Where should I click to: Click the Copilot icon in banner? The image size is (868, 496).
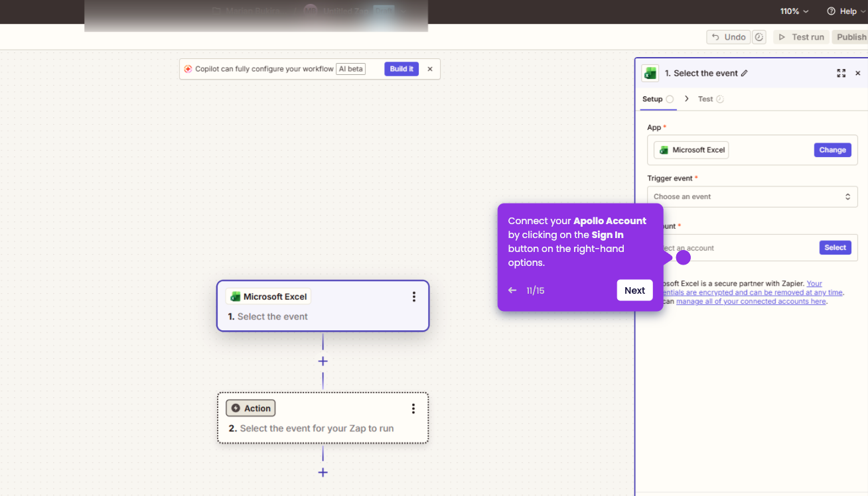(188, 69)
